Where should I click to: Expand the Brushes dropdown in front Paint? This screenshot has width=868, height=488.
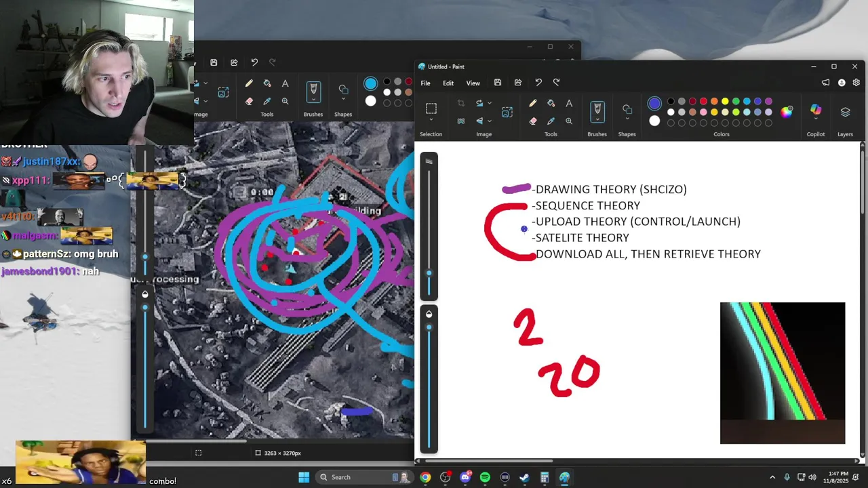597,121
